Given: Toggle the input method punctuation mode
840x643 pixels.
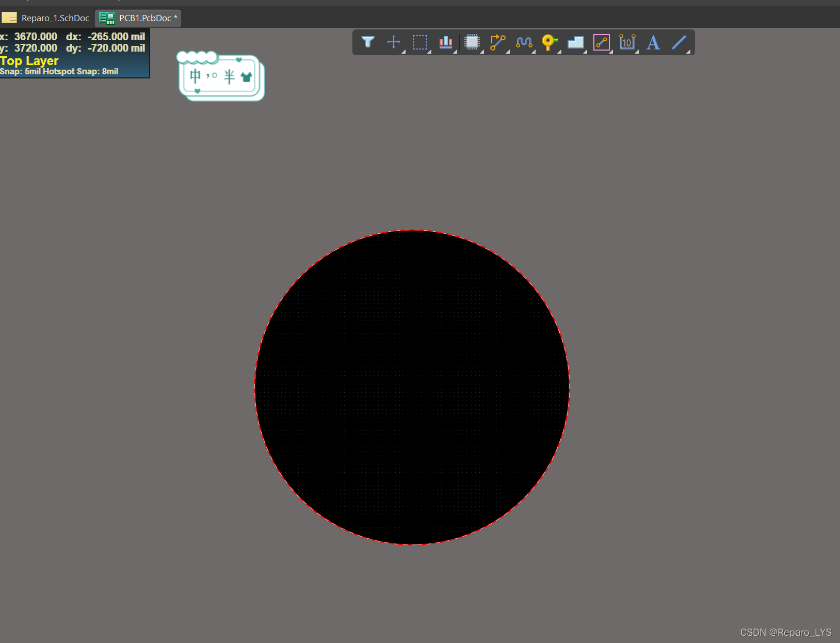Looking at the screenshot, I should coord(212,76).
